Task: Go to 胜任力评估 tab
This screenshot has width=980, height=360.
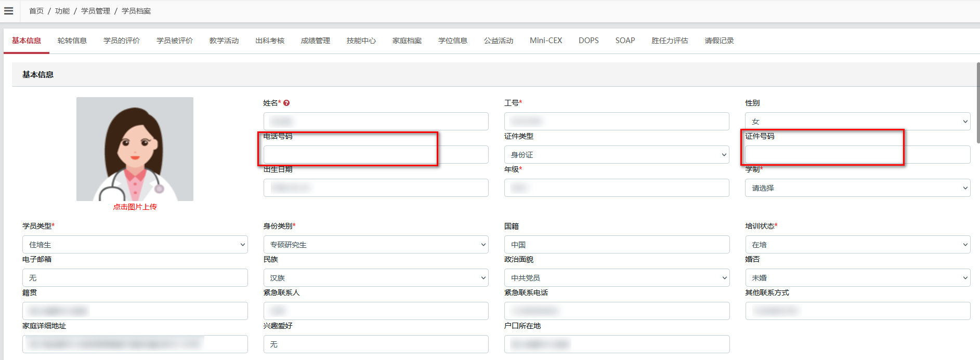Action: (670, 41)
